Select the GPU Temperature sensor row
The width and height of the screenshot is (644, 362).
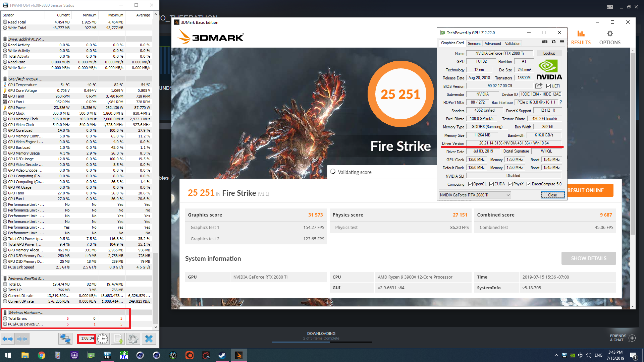[77, 85]
